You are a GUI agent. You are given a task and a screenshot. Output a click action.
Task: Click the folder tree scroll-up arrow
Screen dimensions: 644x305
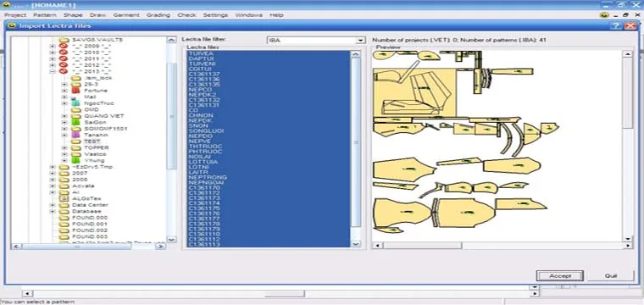(172, 40)
